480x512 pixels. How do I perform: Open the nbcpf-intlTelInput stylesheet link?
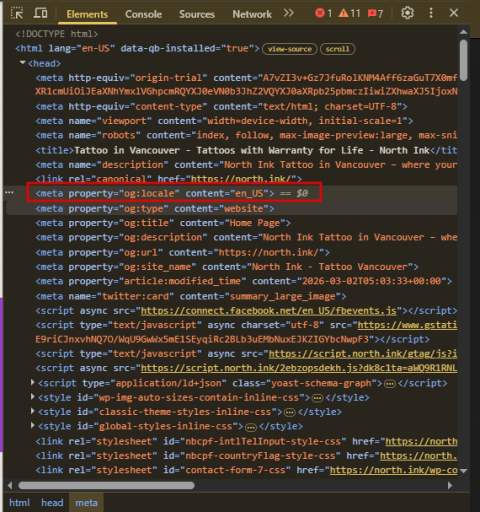click(x=421, y=441)
